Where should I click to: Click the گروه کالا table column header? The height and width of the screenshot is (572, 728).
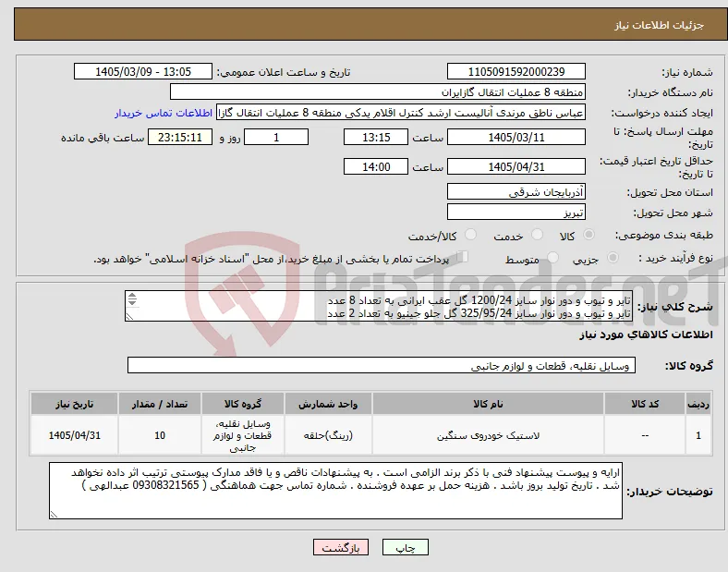[x=243, y=404]
